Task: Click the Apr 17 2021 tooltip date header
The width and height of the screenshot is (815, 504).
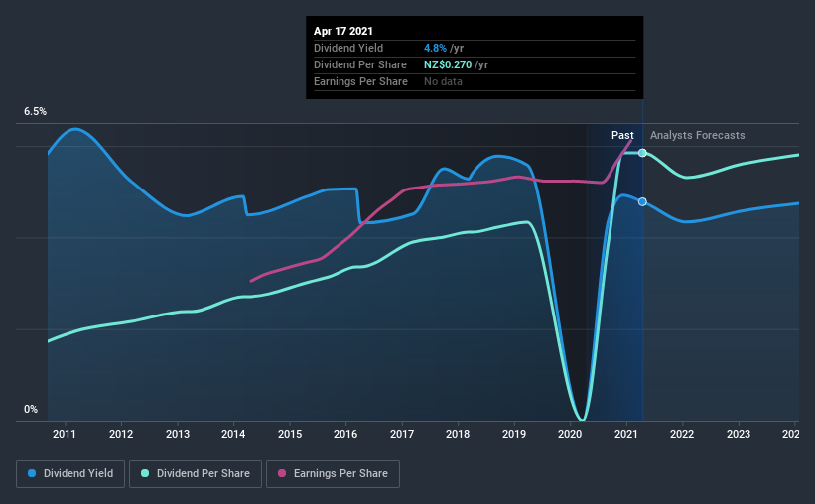Action: pyautogui.click(x=343, y=31)
